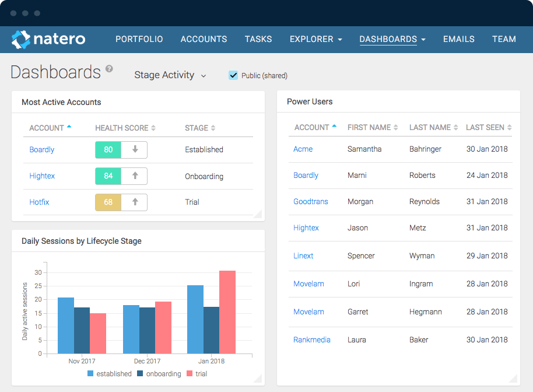Open the Linext account link
The width and height of the screenshot is (533, 392).
(303, 256)
